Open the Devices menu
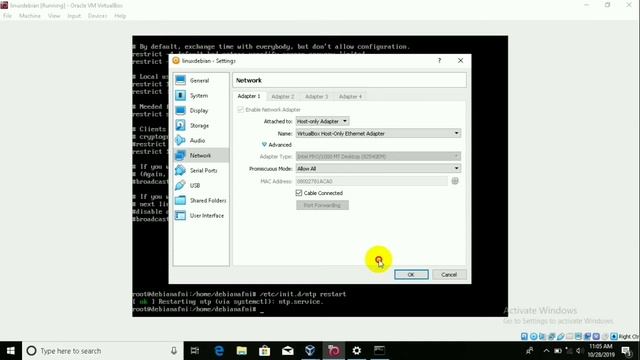The width and height of the screenshot is (640, 360). [98, 16]
